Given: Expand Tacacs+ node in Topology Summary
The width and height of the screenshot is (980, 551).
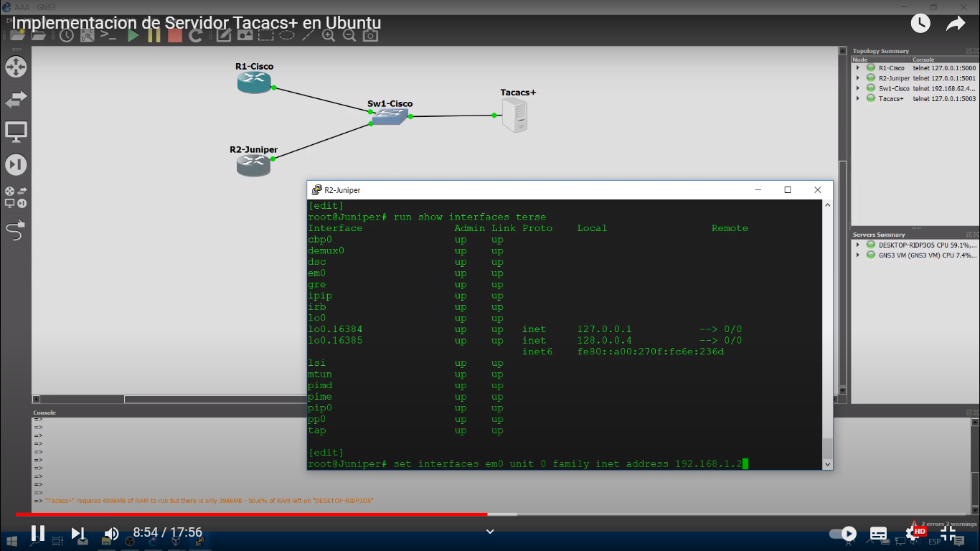Looking at the screenshot, I should point(857,98).
